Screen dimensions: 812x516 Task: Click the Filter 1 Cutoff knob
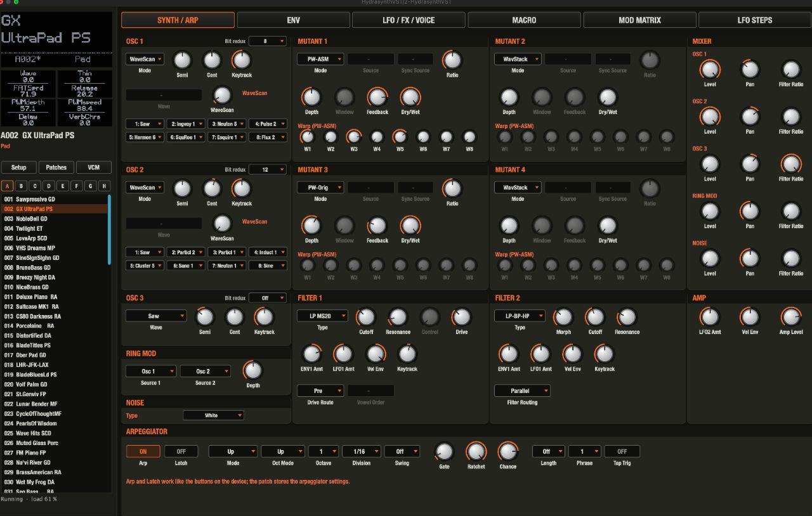366,317
